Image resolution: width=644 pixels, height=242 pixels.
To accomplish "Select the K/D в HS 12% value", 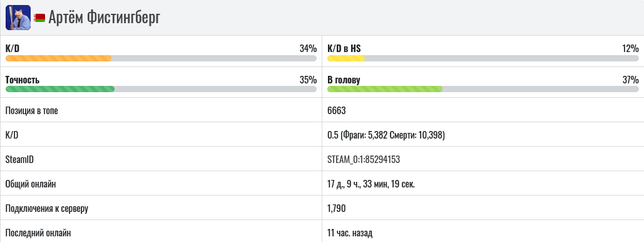I will 630,48.
